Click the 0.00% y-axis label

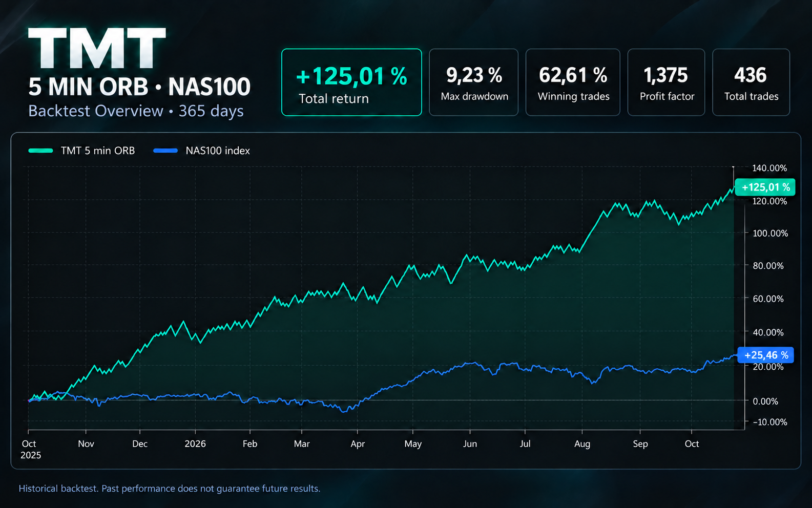[765, 401]
